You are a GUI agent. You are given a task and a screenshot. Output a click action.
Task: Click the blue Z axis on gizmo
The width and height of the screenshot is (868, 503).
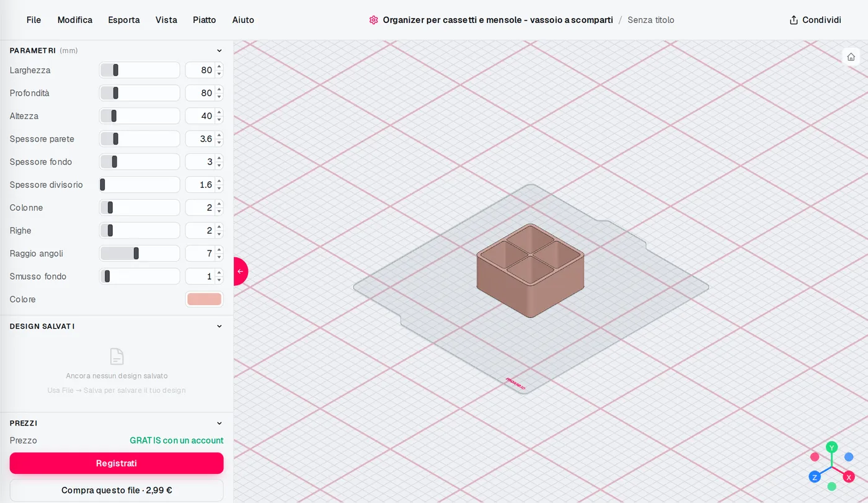pyautogui.click(x=815, y=476)
